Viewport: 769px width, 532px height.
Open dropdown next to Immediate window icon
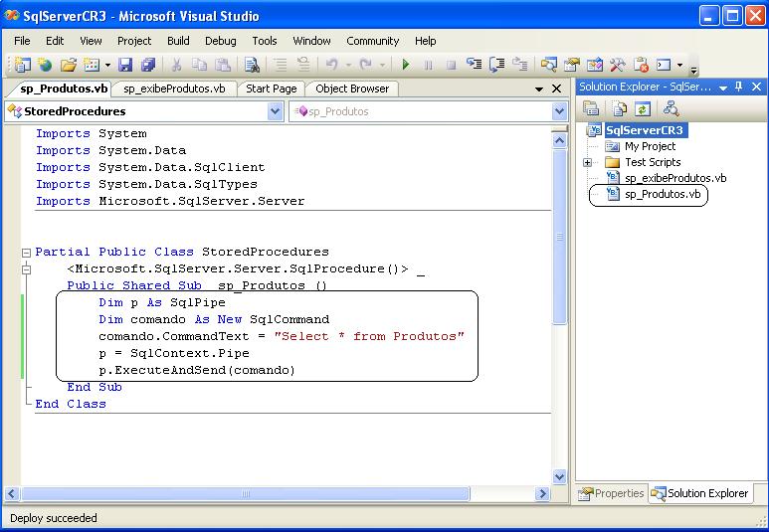[679, 65]
